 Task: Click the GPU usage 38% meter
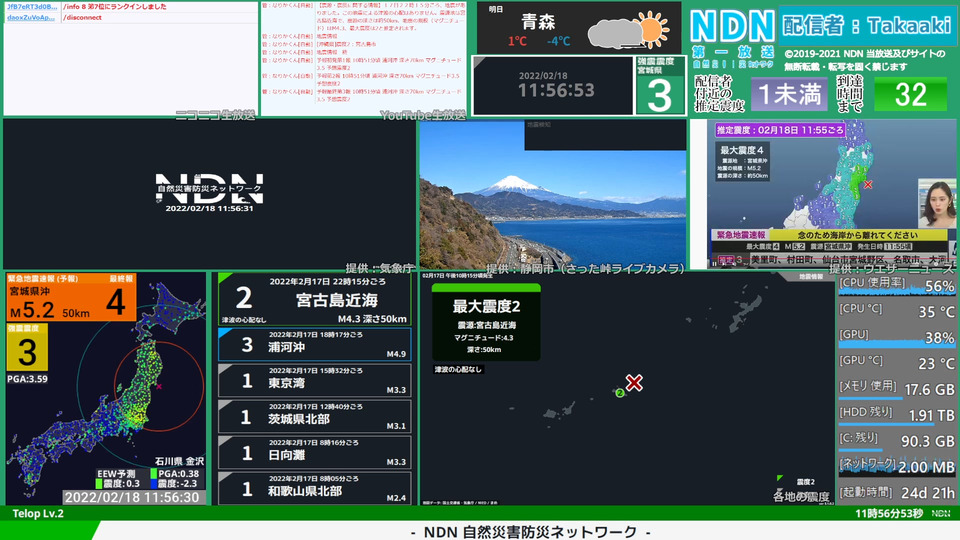pyautogui.click(x=896, y=337)
